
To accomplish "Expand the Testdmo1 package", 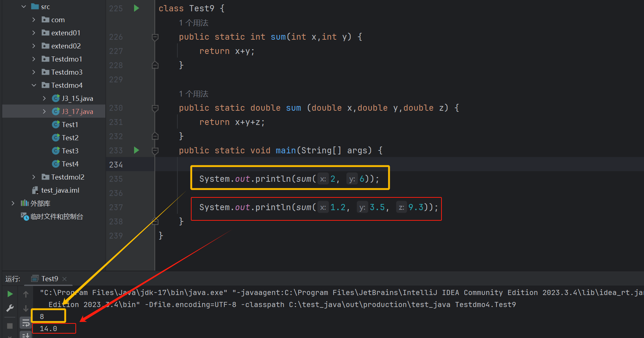I will pyautogui.click(x=34, y=59).
